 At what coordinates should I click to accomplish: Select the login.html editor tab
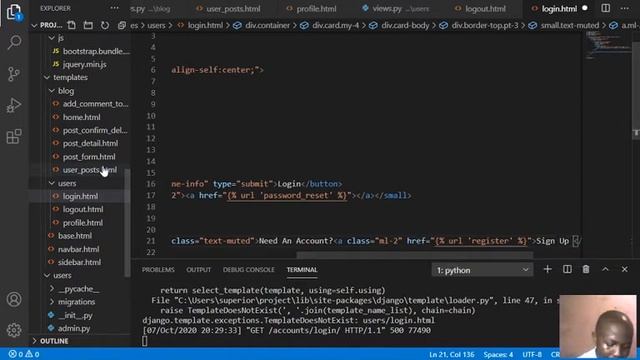(x=559, y=9)
